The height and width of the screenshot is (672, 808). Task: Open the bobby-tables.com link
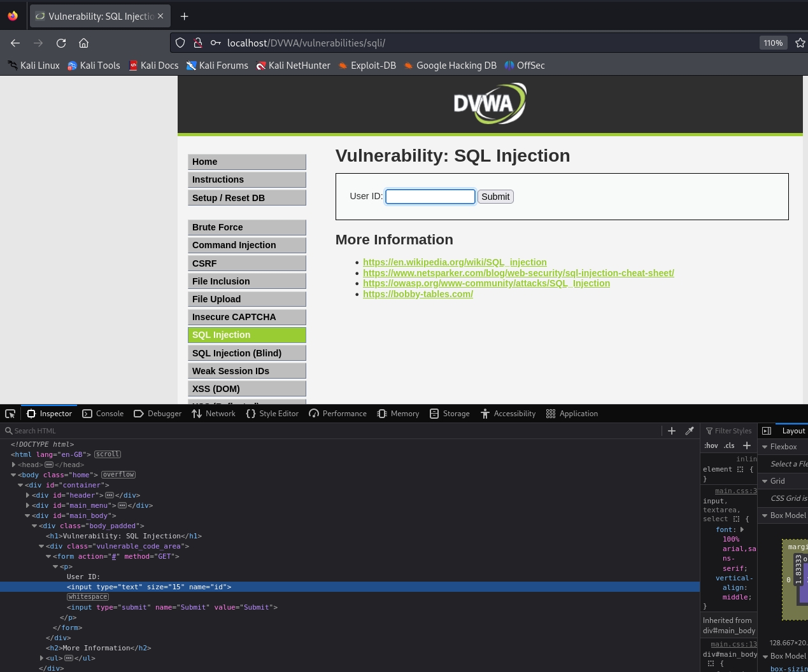[418, 294]
